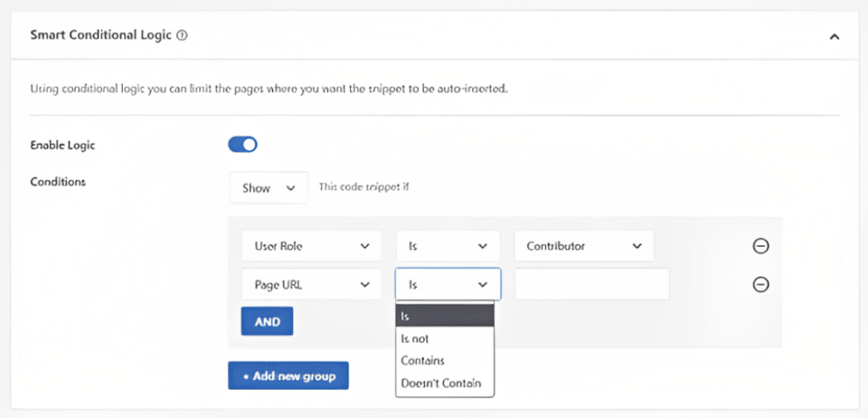This screenshot has height=418, width=868.
Task: Open the Show dropdown in Conditions
Action: coord(269,188)
